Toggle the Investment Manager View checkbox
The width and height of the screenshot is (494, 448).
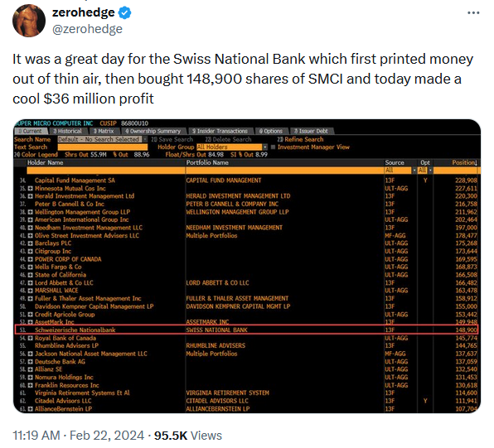(274, 147)
